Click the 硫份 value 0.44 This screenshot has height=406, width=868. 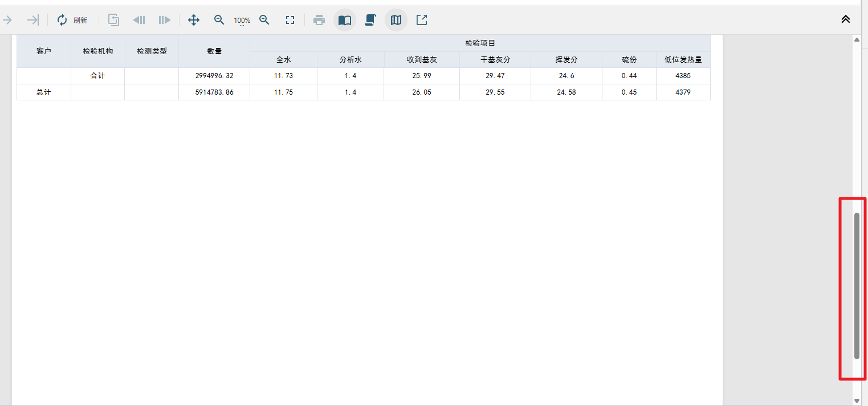(629, 76)
